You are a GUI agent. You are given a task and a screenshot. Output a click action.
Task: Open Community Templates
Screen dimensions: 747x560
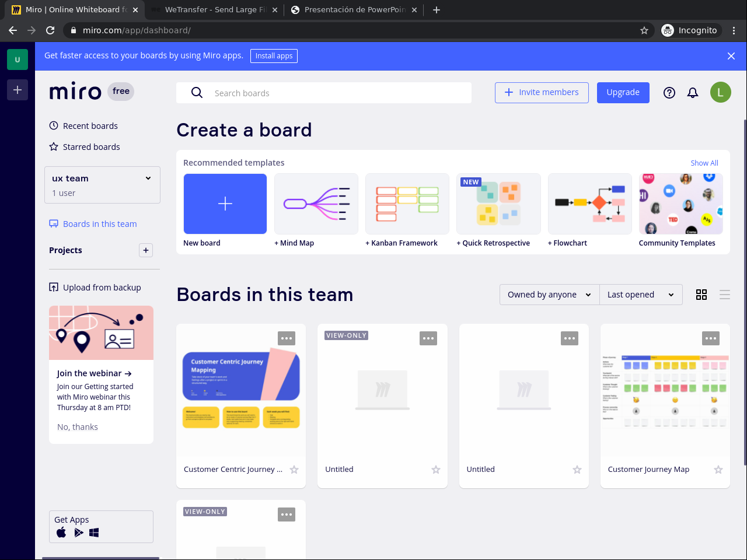pyautogui.click(x=681, y=204)
